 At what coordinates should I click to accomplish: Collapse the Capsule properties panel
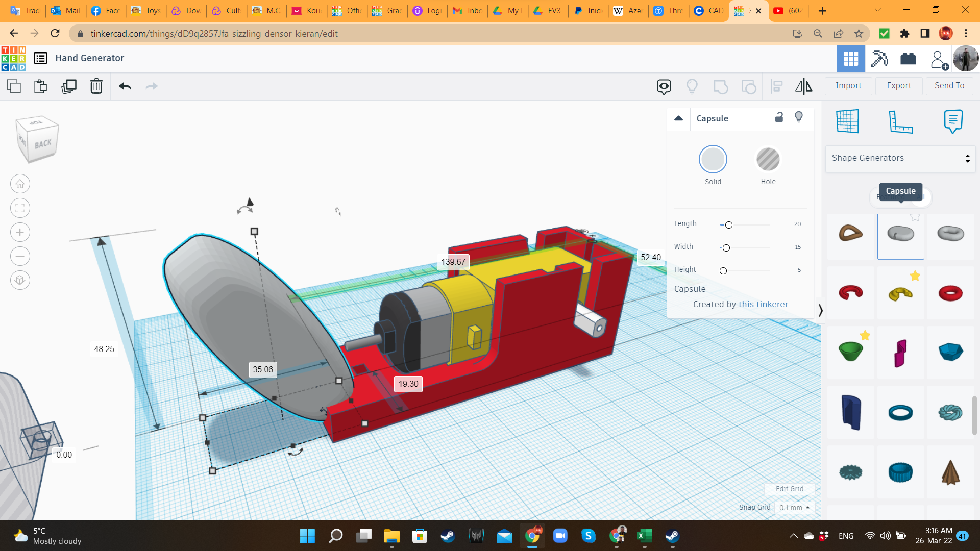pos(679,118)
